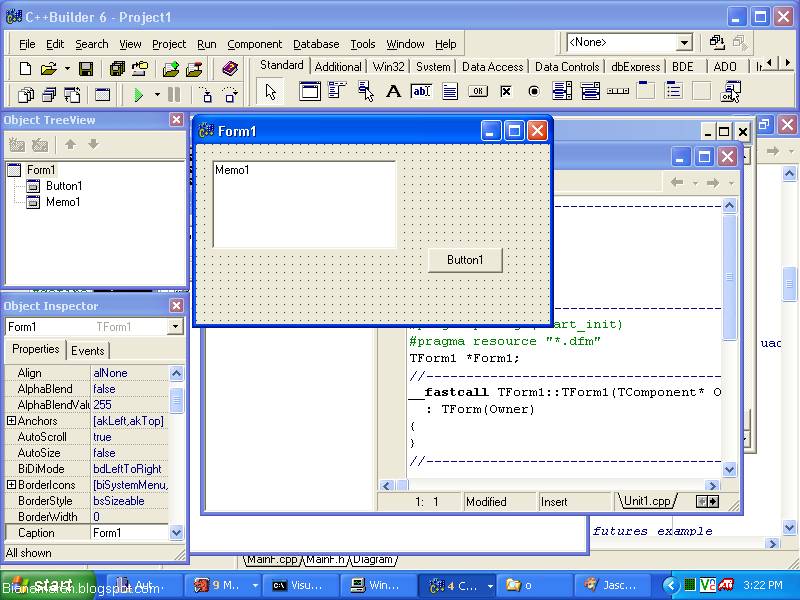Select the Memo component icon
Viewport: 800px width, 600px height.
point(448,91)
